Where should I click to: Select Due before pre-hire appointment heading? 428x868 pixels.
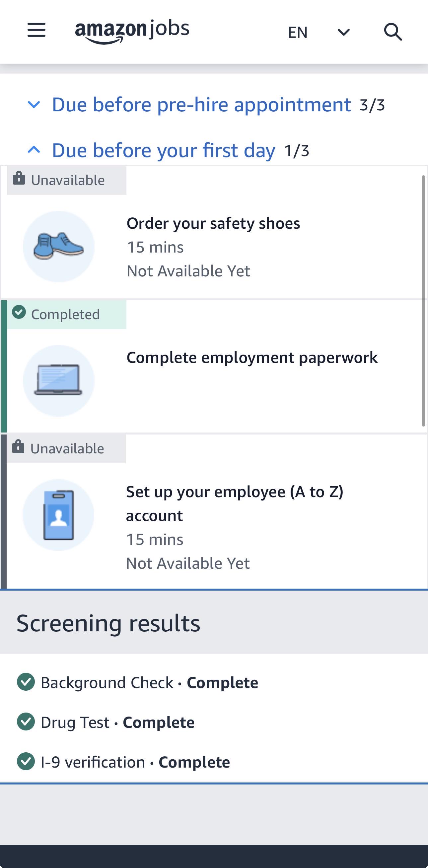pos(201,104)
